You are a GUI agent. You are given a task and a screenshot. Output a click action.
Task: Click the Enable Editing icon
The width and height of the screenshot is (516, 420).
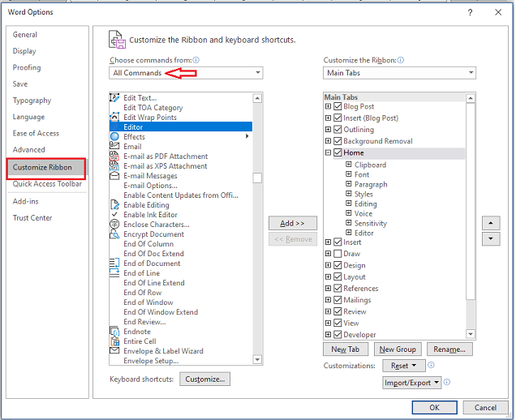(x=114, y=204)
